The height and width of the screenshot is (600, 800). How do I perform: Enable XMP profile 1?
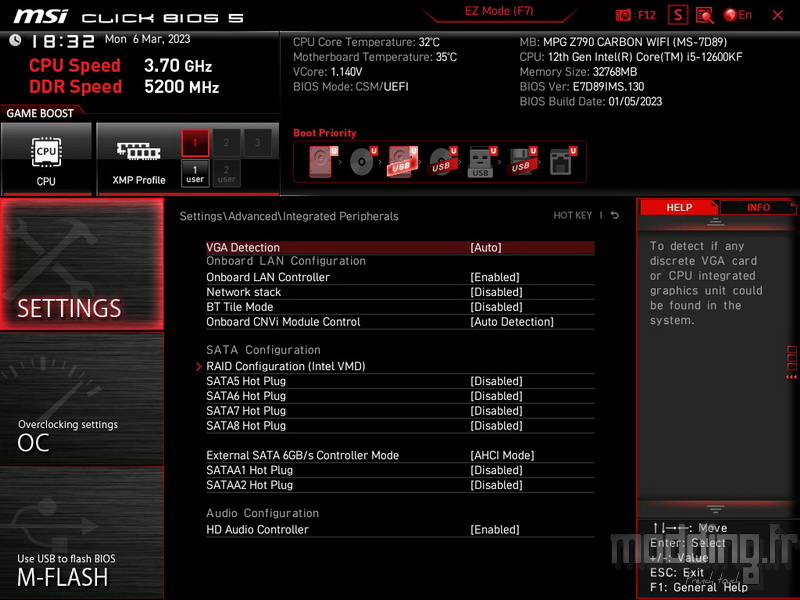(x=195, y=142)
